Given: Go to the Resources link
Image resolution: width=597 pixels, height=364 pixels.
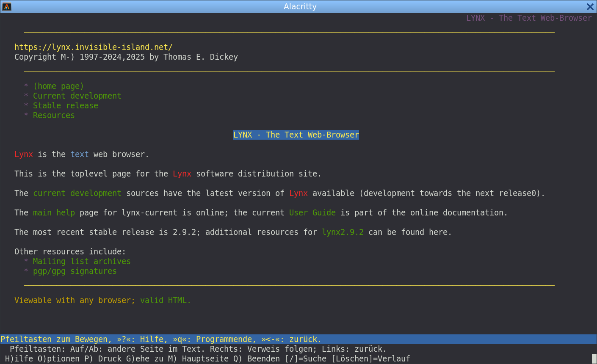Looking at the screenshot, I should [54, 115].
